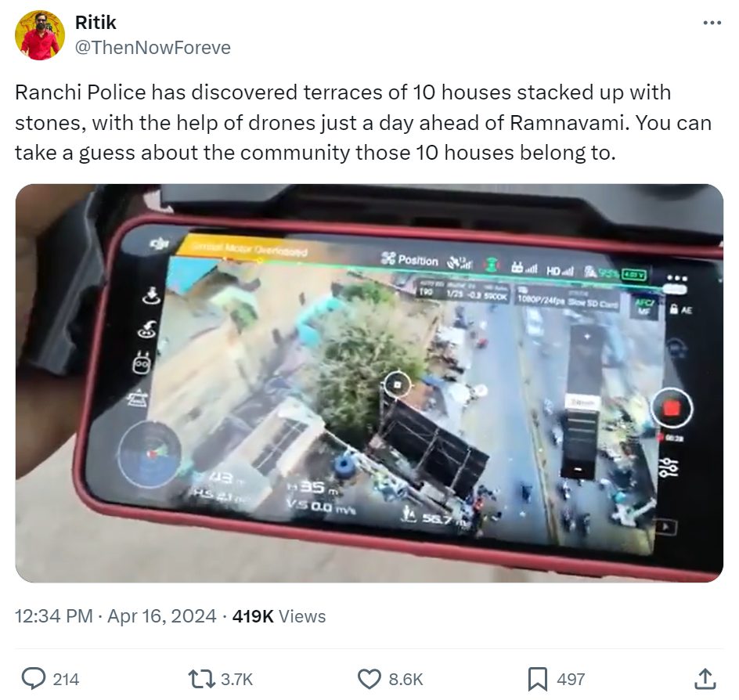Tap red record button in drone app
This screenshot has height=700, width=739.
coord(672,408)
